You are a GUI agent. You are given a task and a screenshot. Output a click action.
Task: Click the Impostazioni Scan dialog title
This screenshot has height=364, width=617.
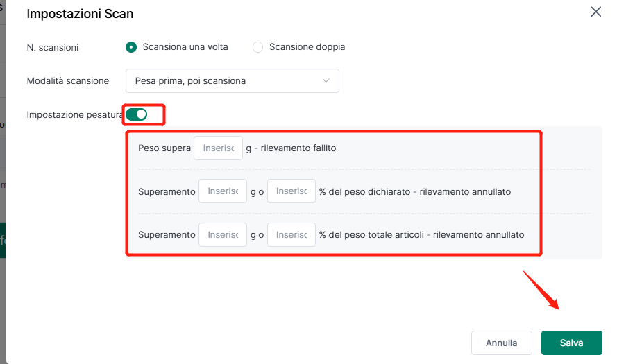point(80,14)
